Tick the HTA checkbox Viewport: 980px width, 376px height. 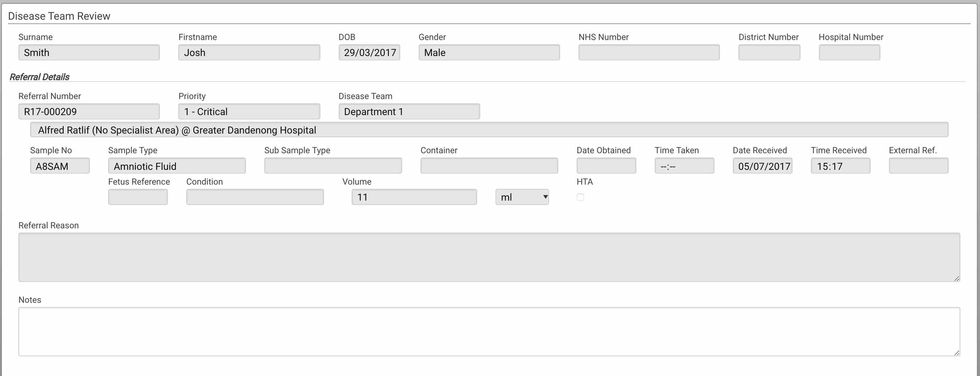pos(580,197)
